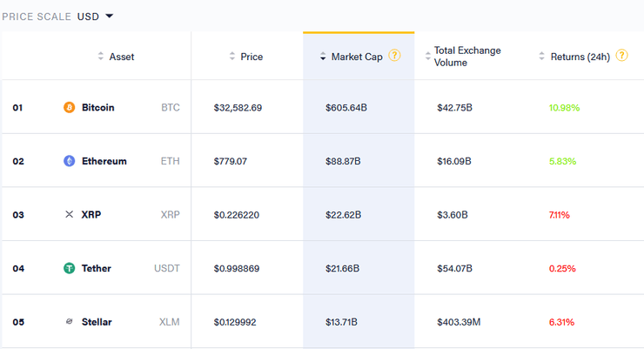Viewport: 644px width, 349px height.
Task: Click the XRP cross logo icon
Action: 70,214
